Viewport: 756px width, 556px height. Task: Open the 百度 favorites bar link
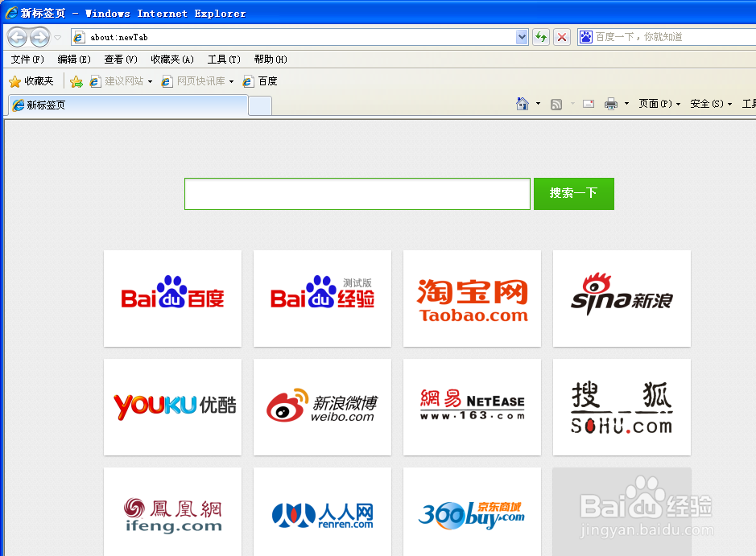tap(260, 81)
